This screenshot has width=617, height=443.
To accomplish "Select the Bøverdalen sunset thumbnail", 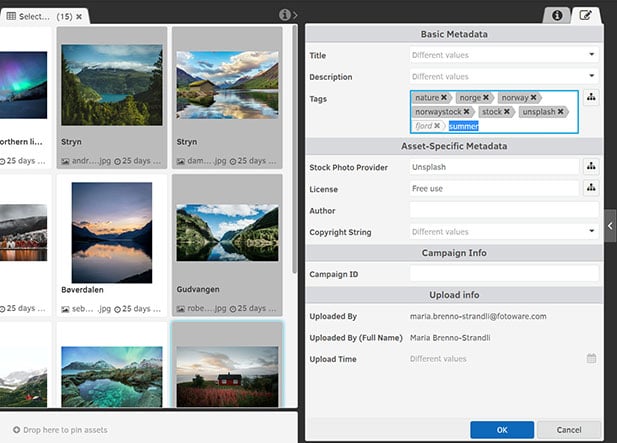I will pos(112,233).
